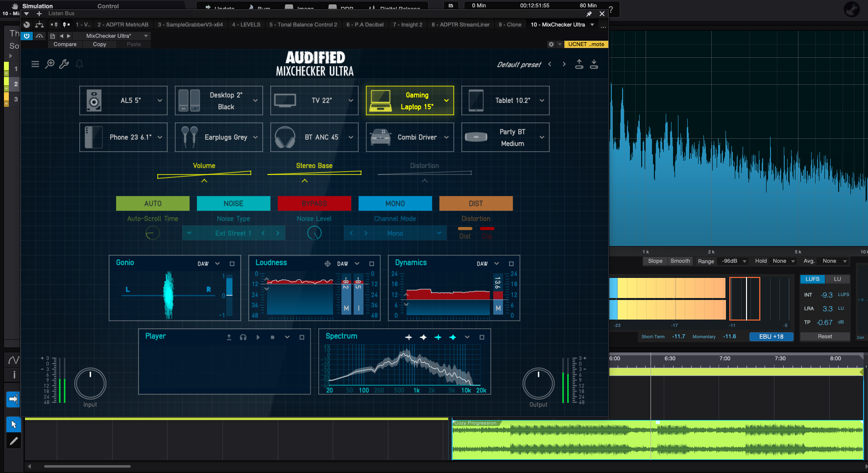The image size is (868, 473).
Task: Click the plugin window gear icon
Action: click(551, 44)
